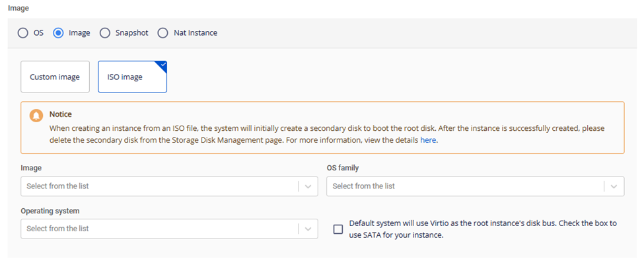Click the blue checkmark corner on ISO image
The image size is (644, 263).
coord(162,65)
